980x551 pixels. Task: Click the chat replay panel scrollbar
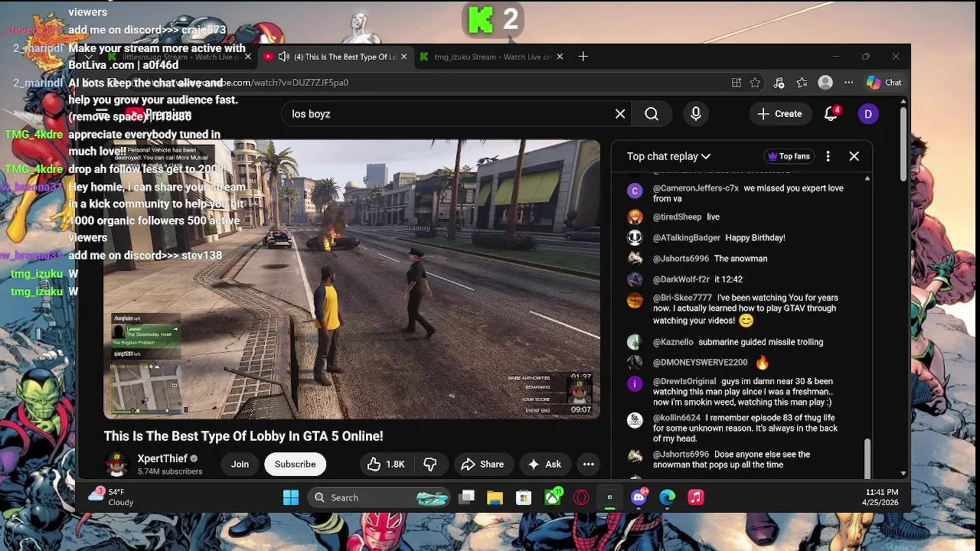coord(867,457)
